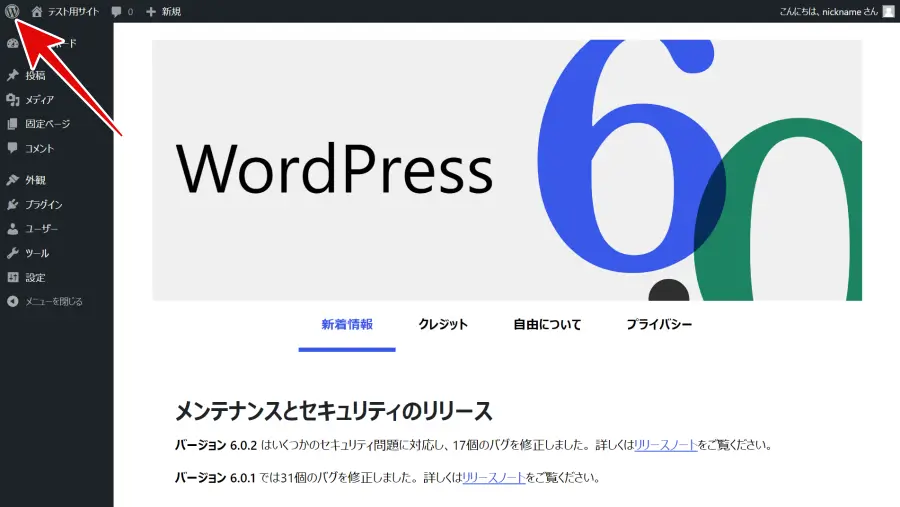Open the こんにちは、nickname さん account menu

tap(836, 11)
